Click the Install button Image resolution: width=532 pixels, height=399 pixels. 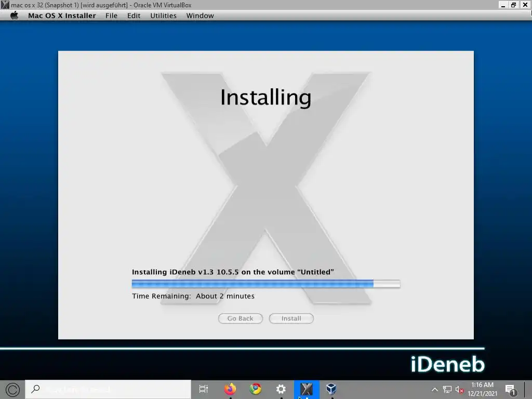(291, 318)
